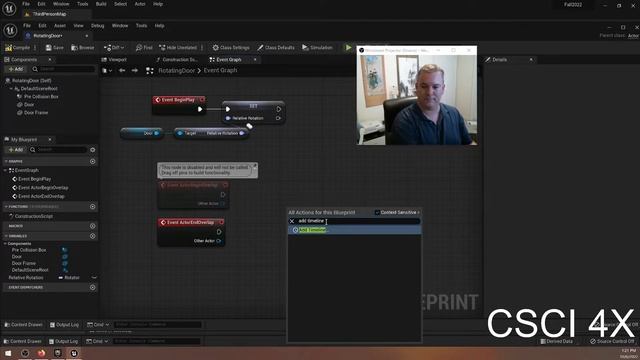Toggle Hide Unrelated nodes

pyautogui.click(x=178, y=48)
